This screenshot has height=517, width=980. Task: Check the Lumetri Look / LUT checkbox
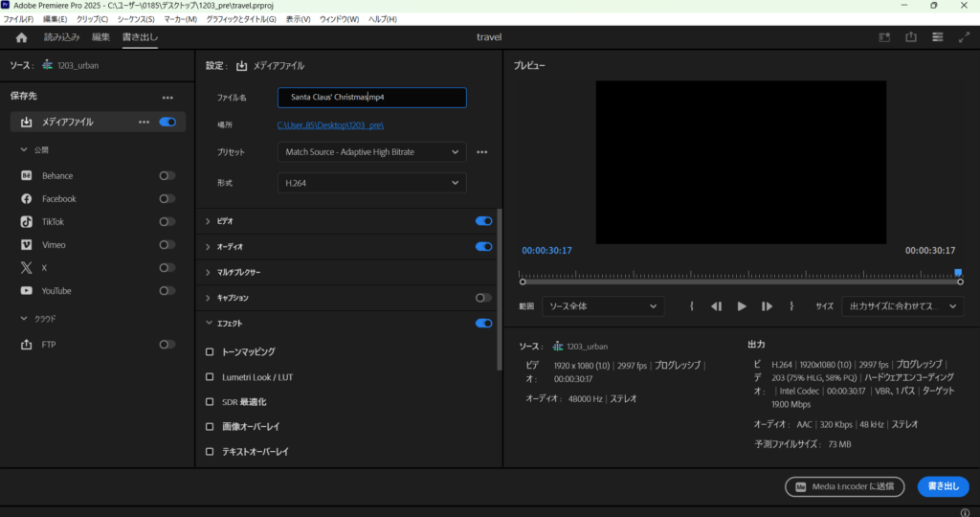point(210,377)
